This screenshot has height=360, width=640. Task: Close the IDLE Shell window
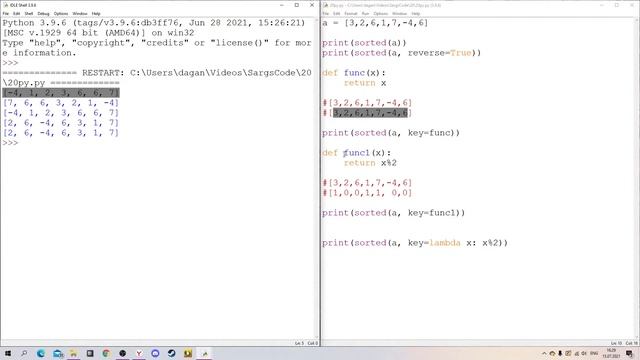[x=312, y=5]
